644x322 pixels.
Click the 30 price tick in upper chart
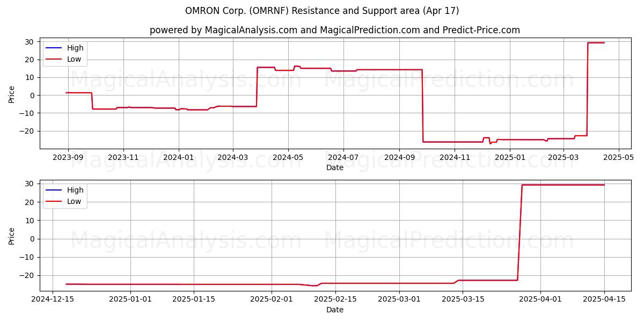coord(30,42)
